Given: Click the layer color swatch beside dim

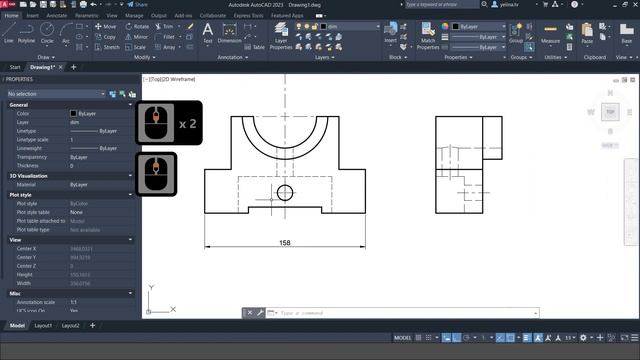Looking at the screenshot, I should coord(324,26).
